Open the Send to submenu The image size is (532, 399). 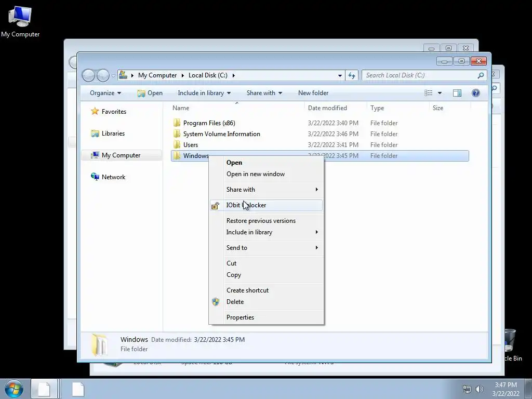(x=267, y=248)
